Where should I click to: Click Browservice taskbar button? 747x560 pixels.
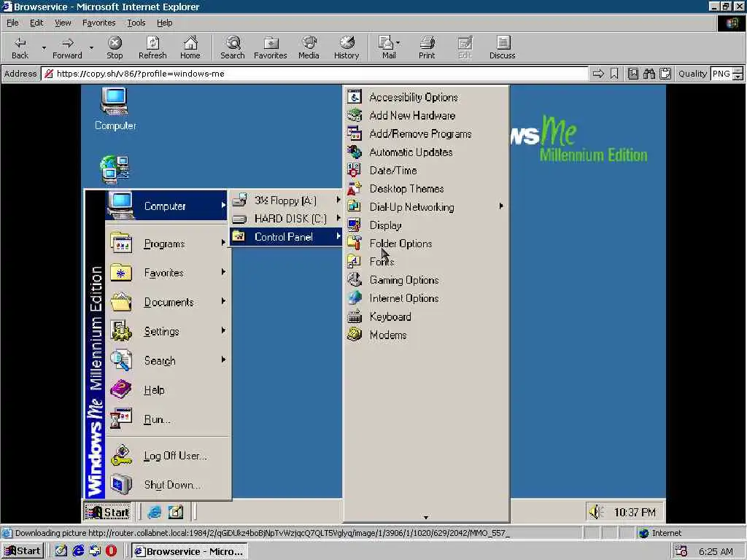189,551
